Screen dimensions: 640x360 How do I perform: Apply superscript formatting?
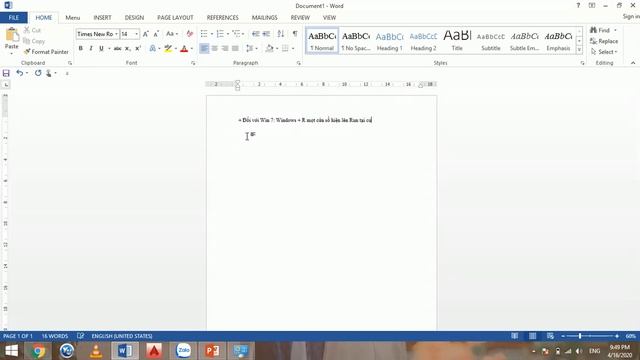pyautogui.click(x=138, y=49)
